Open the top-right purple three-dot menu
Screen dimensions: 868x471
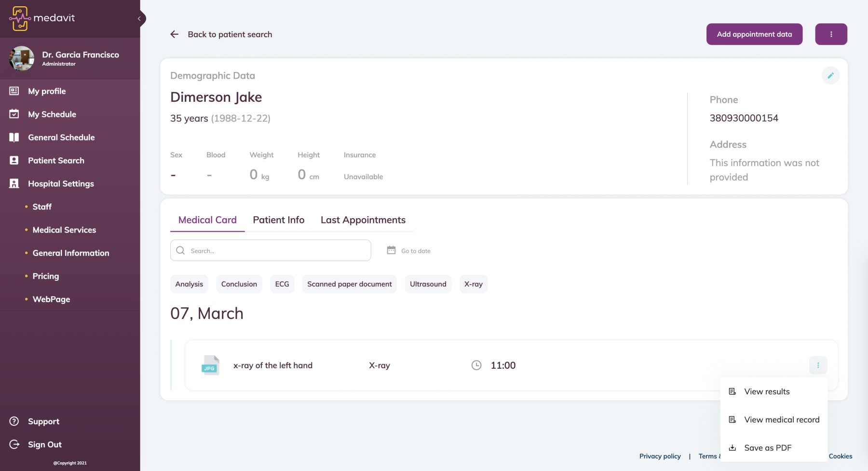click(x=831, y=34)
